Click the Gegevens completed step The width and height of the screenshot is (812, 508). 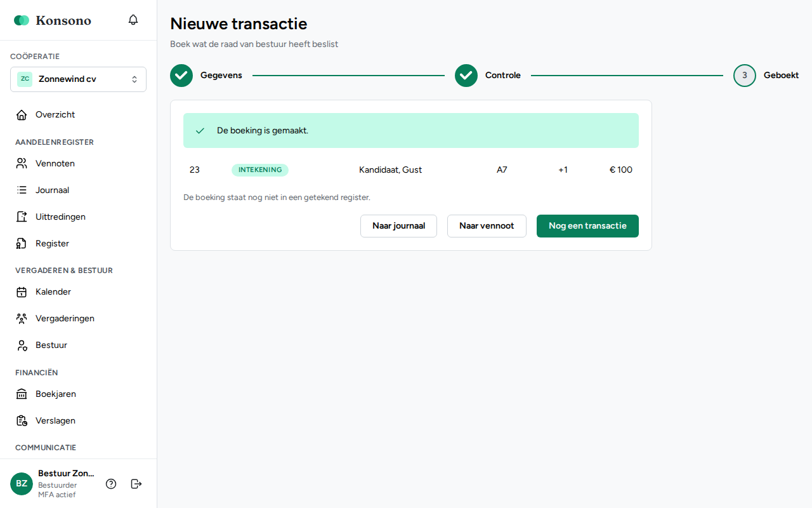coord(206,76)
